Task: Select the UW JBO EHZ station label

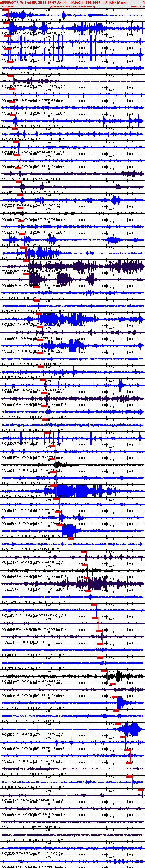Action: click(33, 721)
